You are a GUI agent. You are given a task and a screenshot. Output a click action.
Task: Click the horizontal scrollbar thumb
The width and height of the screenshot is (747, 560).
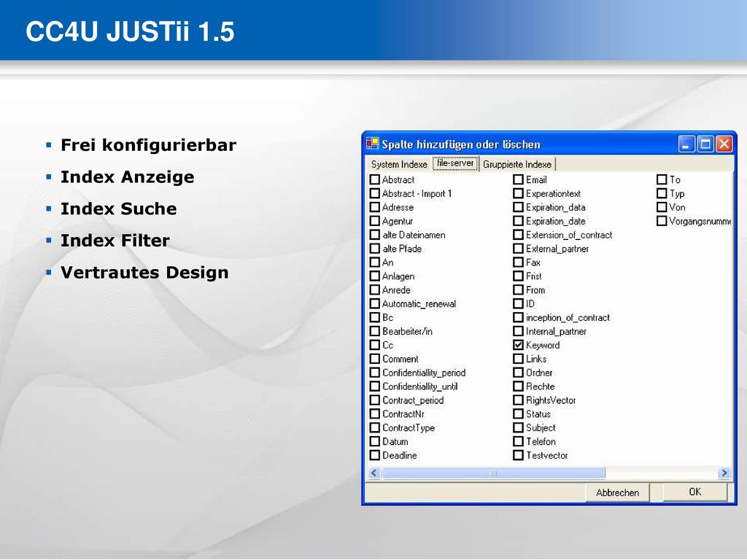coord(493,472)
